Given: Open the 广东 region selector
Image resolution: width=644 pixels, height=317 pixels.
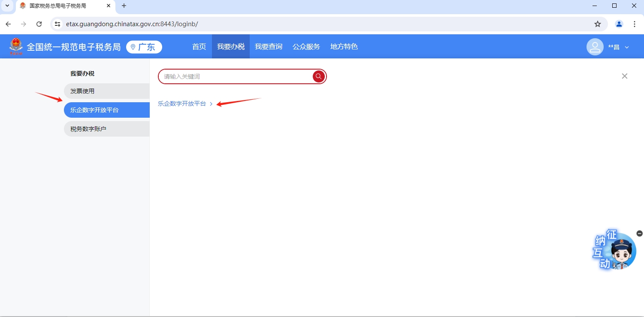Looking at the screenshot, I should [x=144, y=47].
